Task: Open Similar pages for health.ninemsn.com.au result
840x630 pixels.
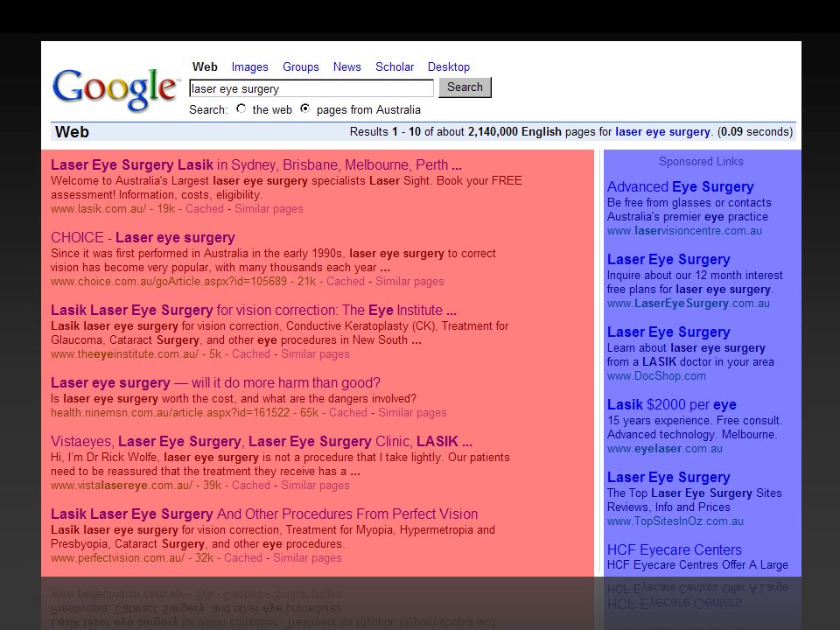Action: click(412, 412)
